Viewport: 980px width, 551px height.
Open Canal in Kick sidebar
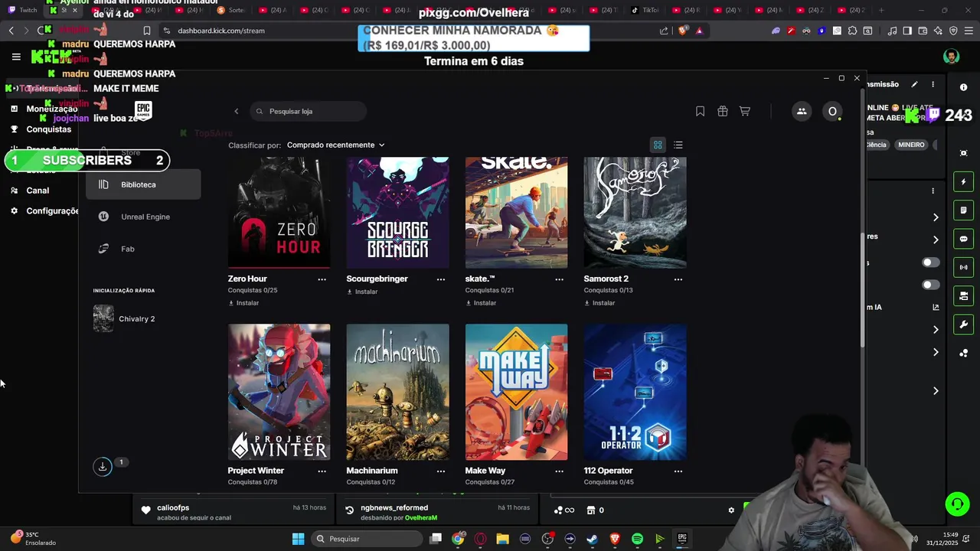(38, 191)
